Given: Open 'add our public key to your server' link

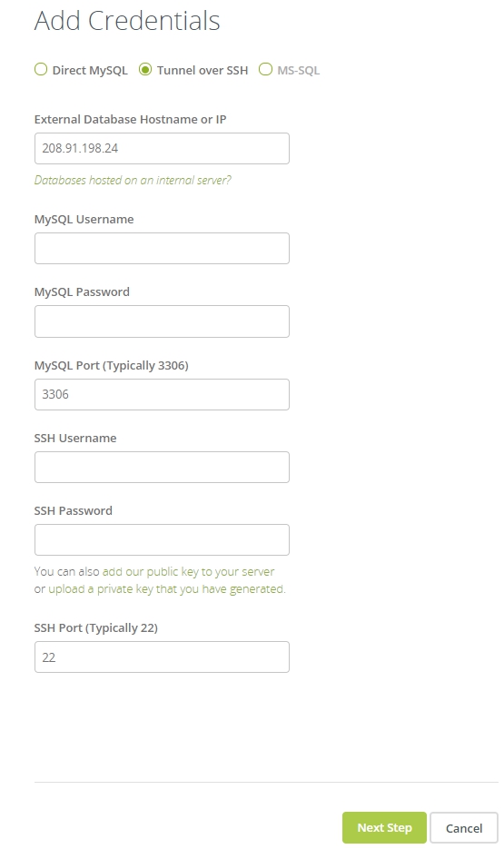Looking at the screenshot, I should pyautogui.click(x=188, y=572).
